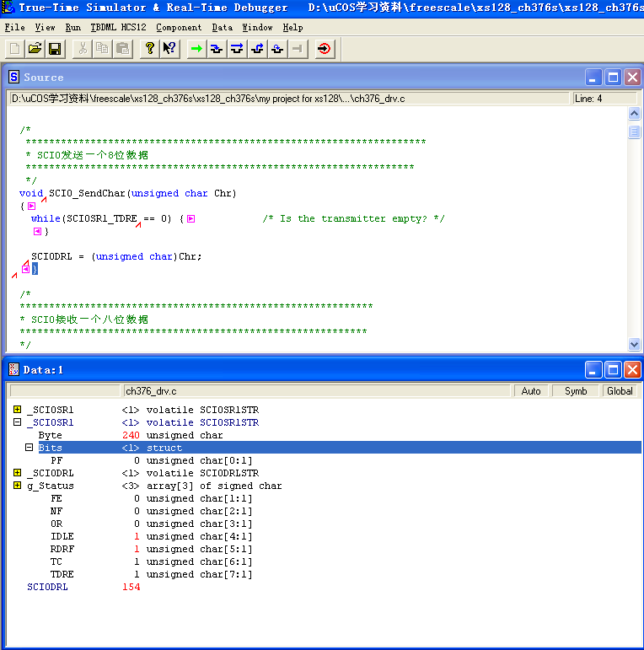Click the Source window scroll up arrow
The image size is (644, 650).
pos(634,113)
